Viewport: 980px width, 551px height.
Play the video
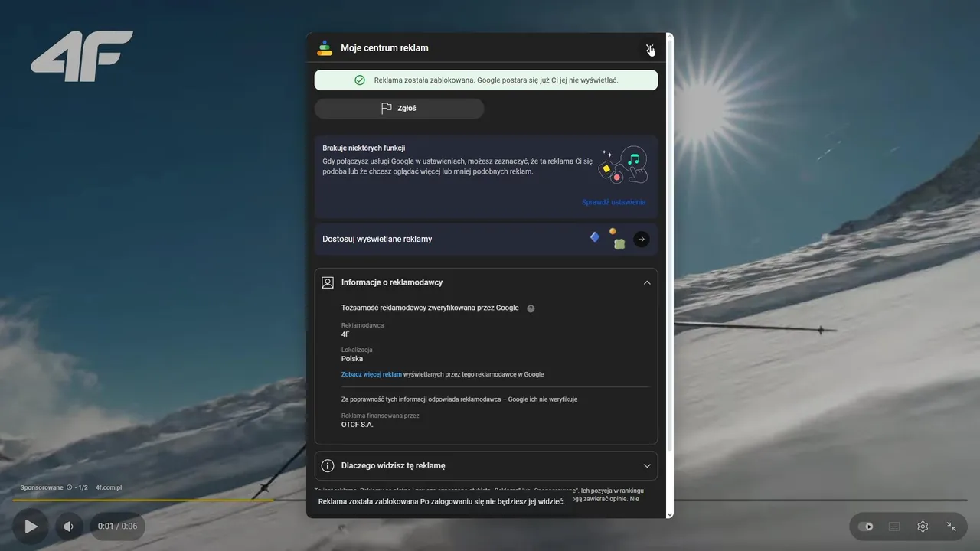[x=31, y=527]
